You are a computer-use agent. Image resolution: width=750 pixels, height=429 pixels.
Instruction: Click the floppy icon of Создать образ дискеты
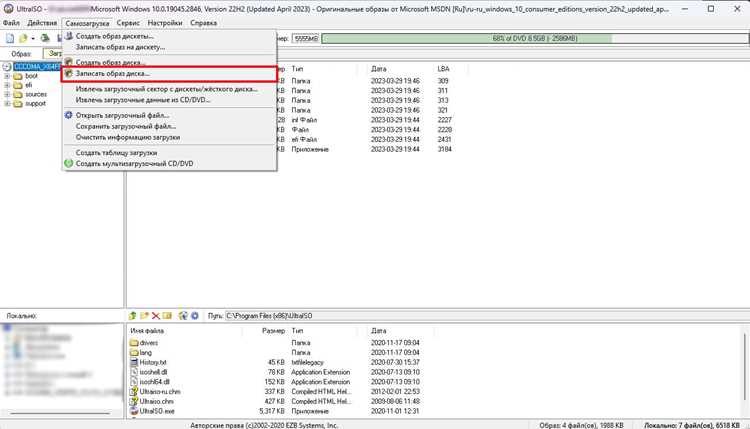click(x=69, y=36)
